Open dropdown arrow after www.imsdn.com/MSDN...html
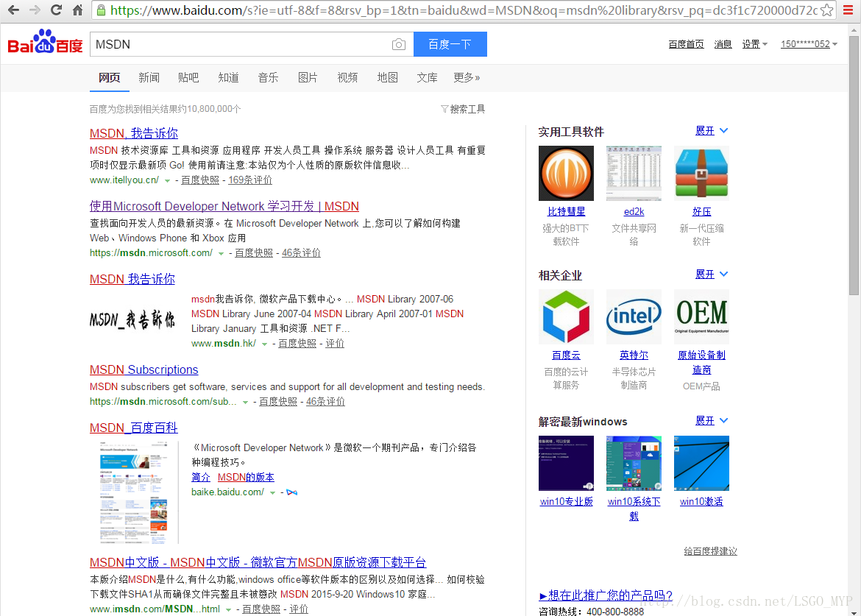The height and width of the screenshot is (616, 861). coord(228,610)
